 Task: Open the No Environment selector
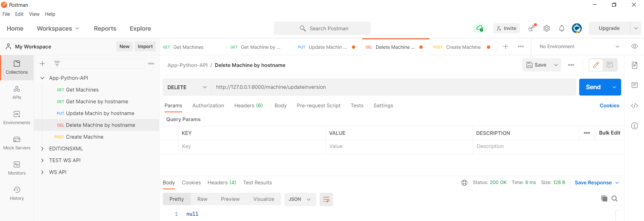pos(579,46)
